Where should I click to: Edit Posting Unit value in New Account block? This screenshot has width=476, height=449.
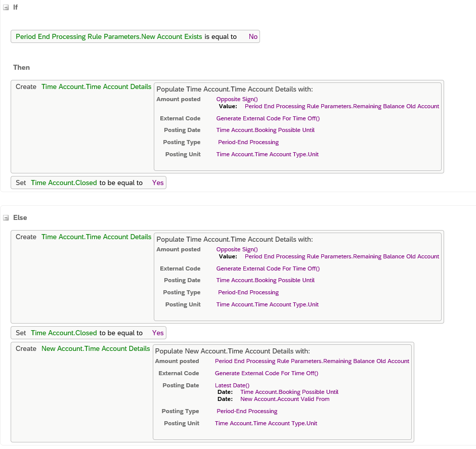click(266, 423)
